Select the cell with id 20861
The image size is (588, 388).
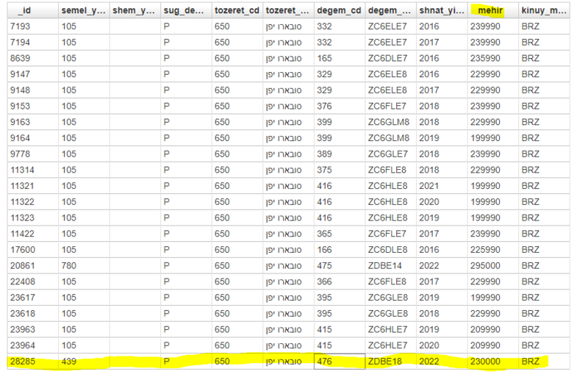(32, 265)
